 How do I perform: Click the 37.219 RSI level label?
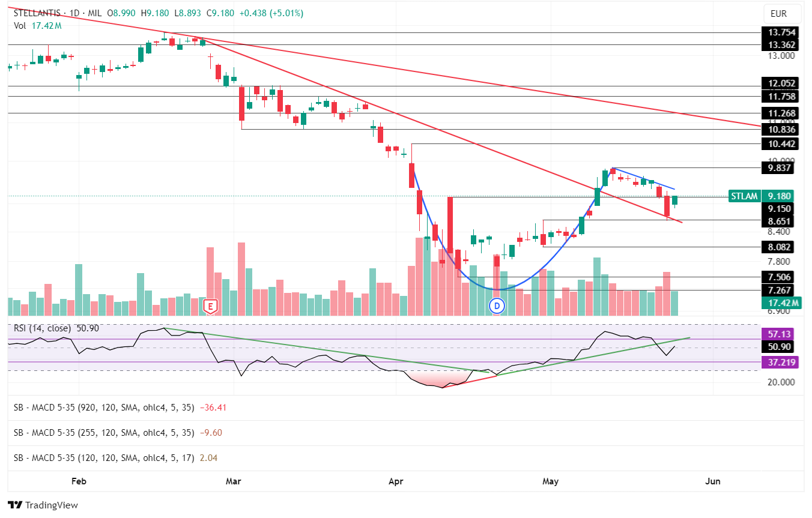(x=779, y=363)
